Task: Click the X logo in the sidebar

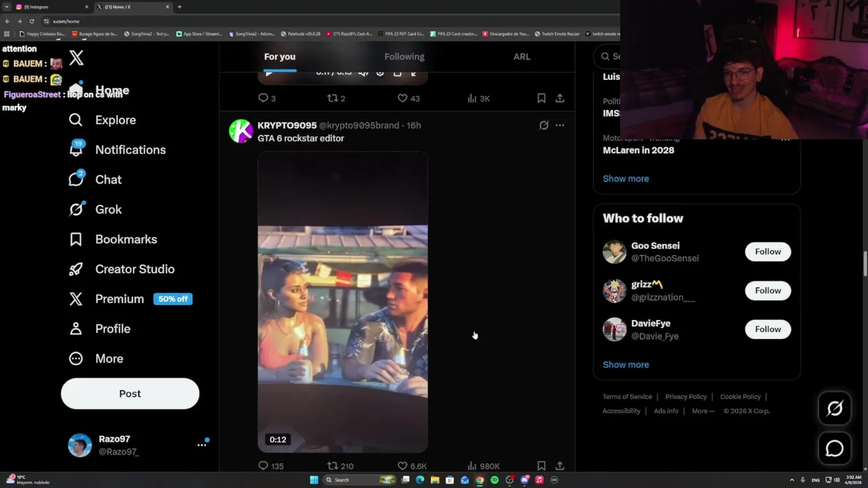Action: [77, 58]
